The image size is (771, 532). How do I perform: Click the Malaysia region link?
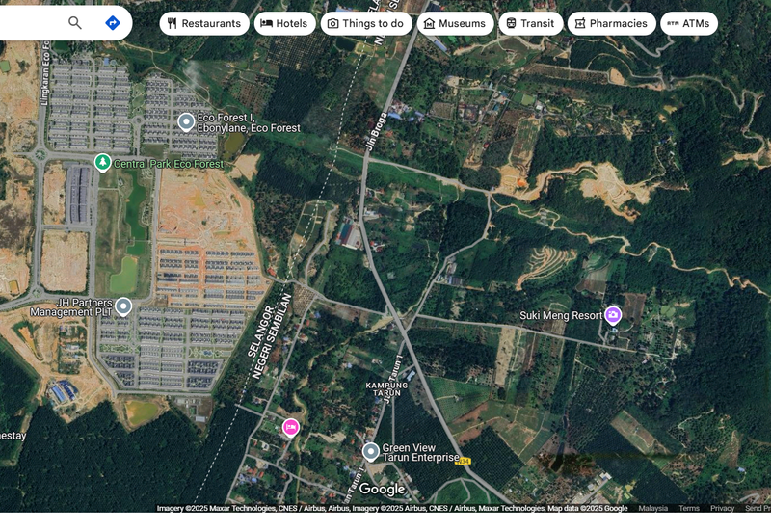[x=652, y=508]
